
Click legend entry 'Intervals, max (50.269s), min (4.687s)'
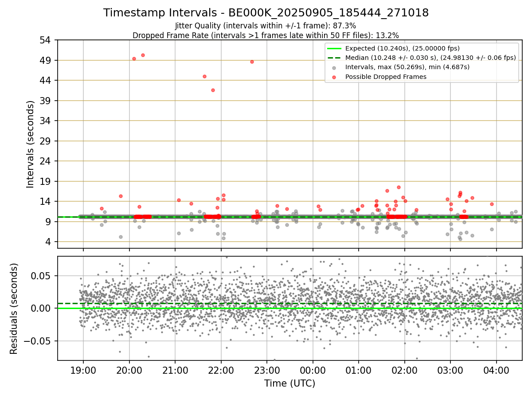(407, 67)
